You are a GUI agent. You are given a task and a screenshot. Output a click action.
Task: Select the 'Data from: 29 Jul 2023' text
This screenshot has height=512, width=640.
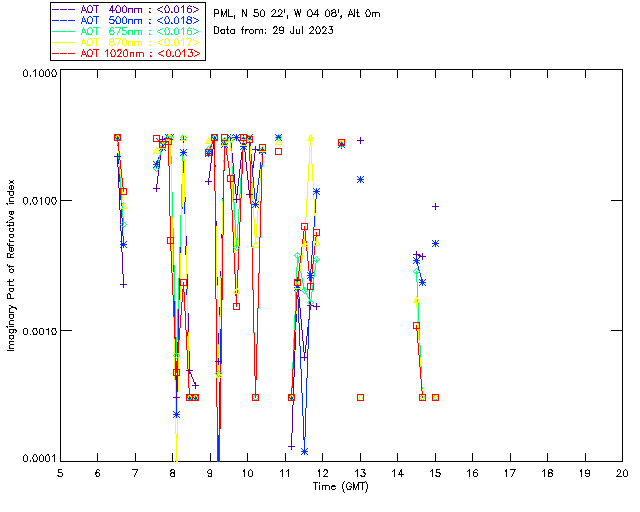[273, 31]
